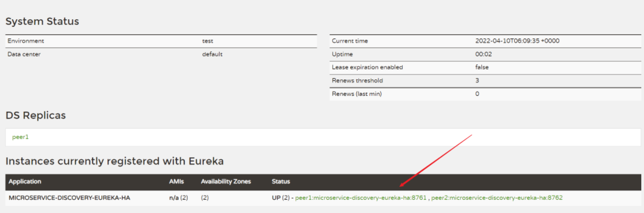
Task: Select the lease expiration value false
Action: tap(482, 67)
